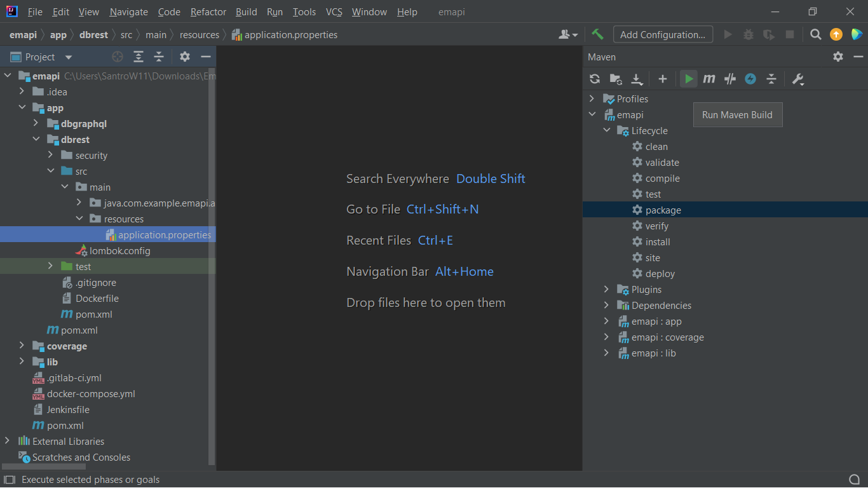Click emapi breadcrumb in navigation bar
This screenshot has width=868, height=488.
click(x=23, y=35)
